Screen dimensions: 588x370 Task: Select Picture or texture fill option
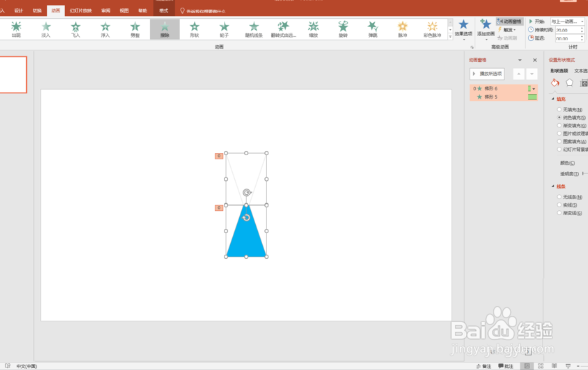click(559, 133)
